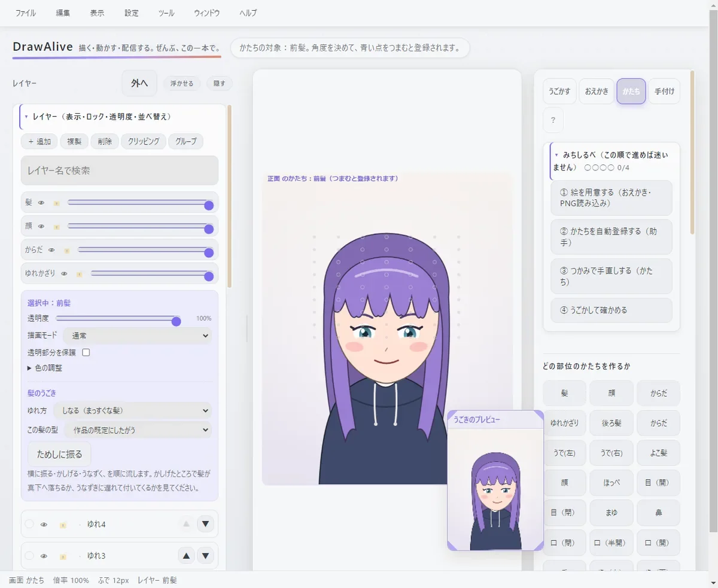The height and width of the screenshot is (588, 718).
Task: Toggle visibility eye of ゆれ4 layer
Action: (x=44, y=525)
